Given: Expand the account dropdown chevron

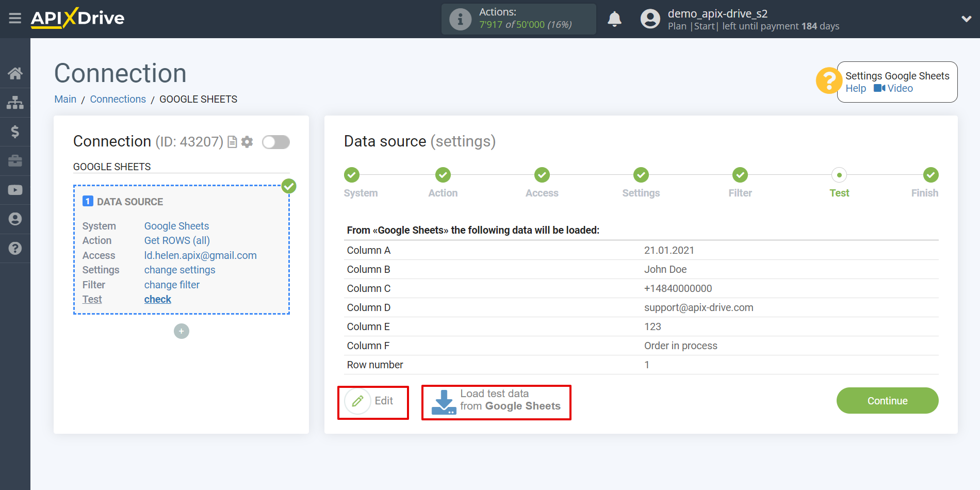Looking at the screenshot, I should 966,19.
